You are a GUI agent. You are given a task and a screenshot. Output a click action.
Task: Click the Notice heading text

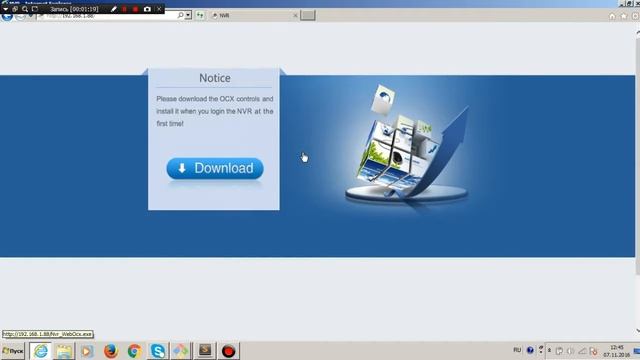point(215,78)
